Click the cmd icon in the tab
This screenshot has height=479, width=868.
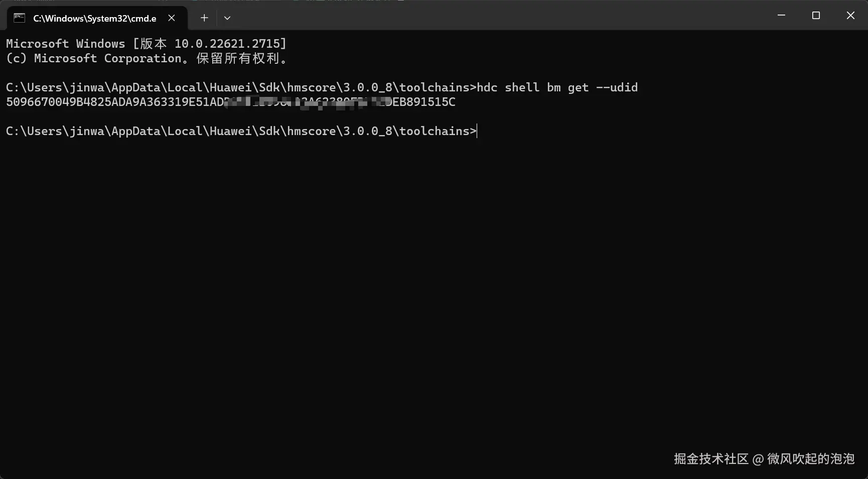click(19, 18)
